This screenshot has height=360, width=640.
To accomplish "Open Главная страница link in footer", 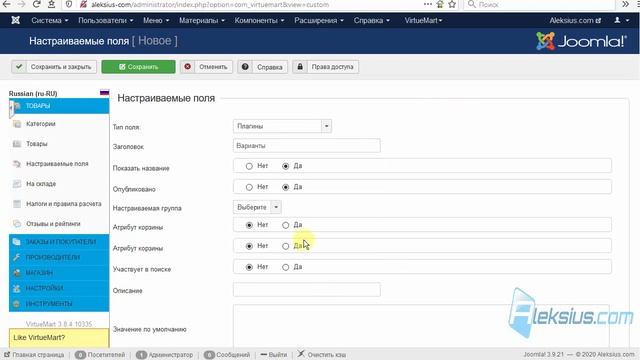I will (34, 355).
